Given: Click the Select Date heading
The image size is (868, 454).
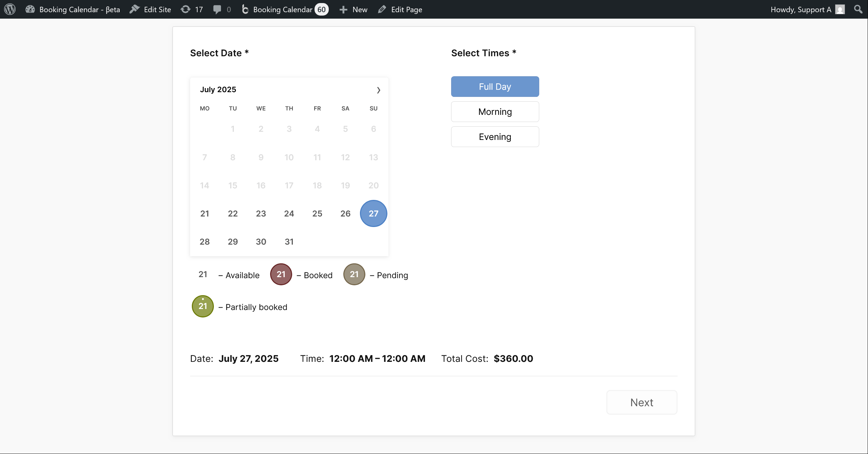Looking at the screenshot, I should 219,53.
